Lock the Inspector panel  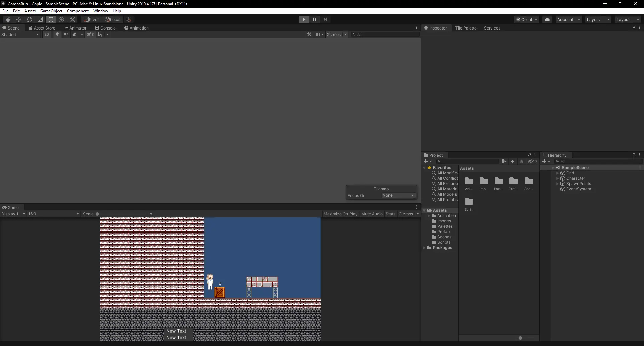click(634, 27)
